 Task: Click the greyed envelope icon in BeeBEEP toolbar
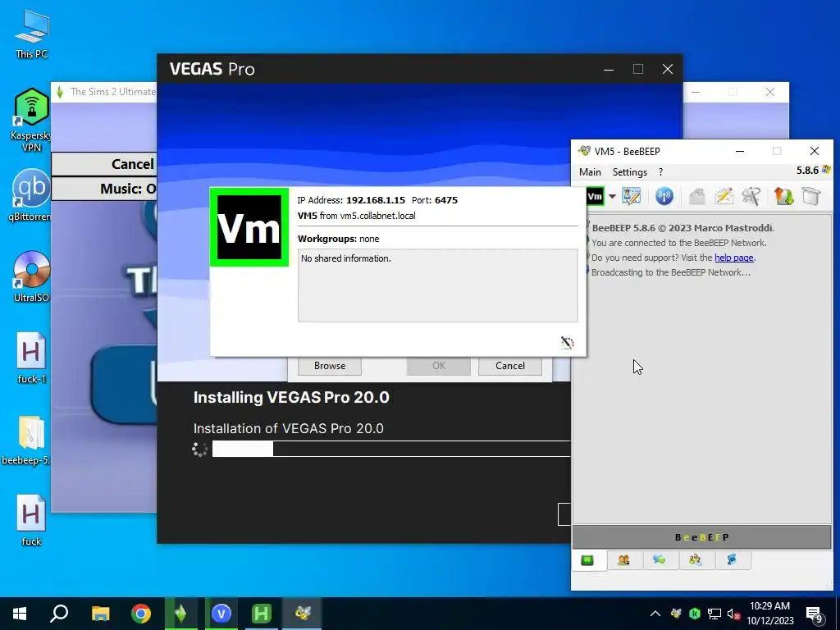click(x=697, y=197)
